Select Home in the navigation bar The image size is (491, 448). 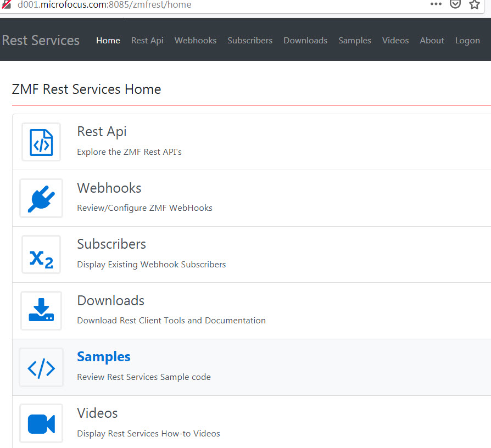point(108,41)
